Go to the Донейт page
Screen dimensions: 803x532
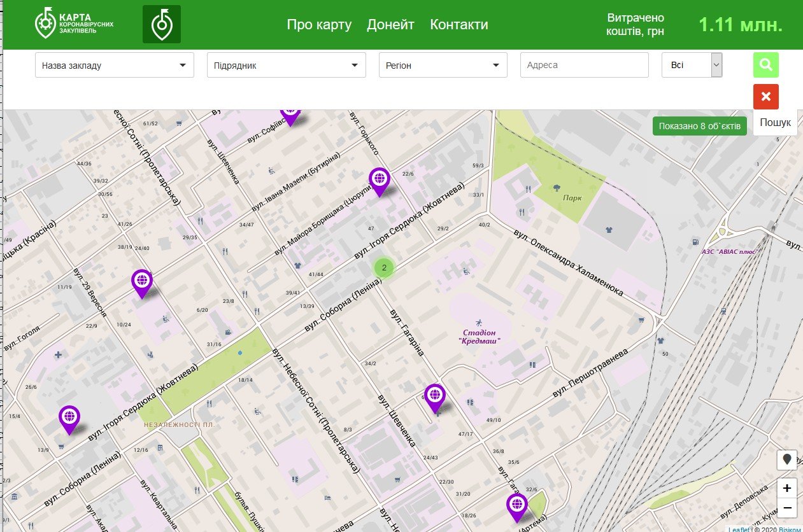click(x=390, y=25)
